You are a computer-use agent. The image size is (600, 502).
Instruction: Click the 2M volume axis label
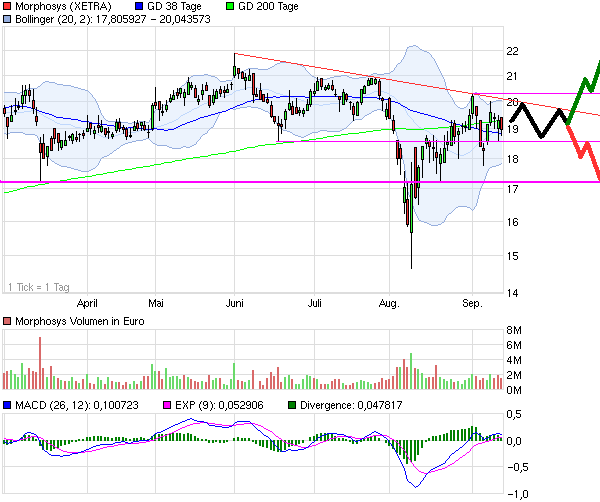(514, 375)
